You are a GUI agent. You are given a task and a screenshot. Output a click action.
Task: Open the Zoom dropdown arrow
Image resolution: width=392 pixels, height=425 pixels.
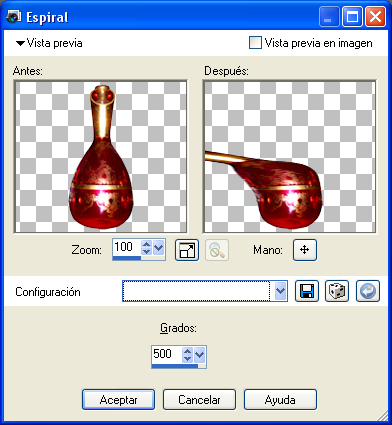tap(159, 247)
